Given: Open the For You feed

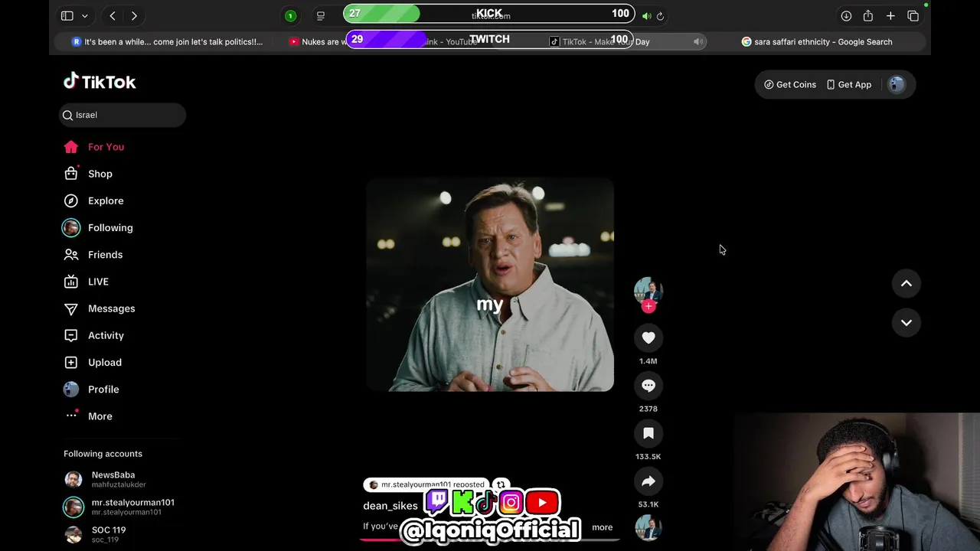Looking at the screenshot, I should click(106, 147).
